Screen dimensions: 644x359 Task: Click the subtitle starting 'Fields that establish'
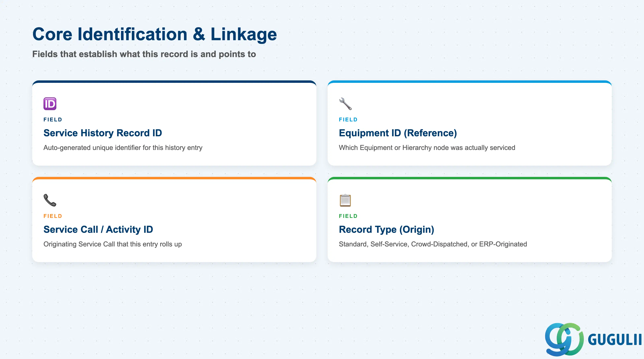click(x=144, y=54)
